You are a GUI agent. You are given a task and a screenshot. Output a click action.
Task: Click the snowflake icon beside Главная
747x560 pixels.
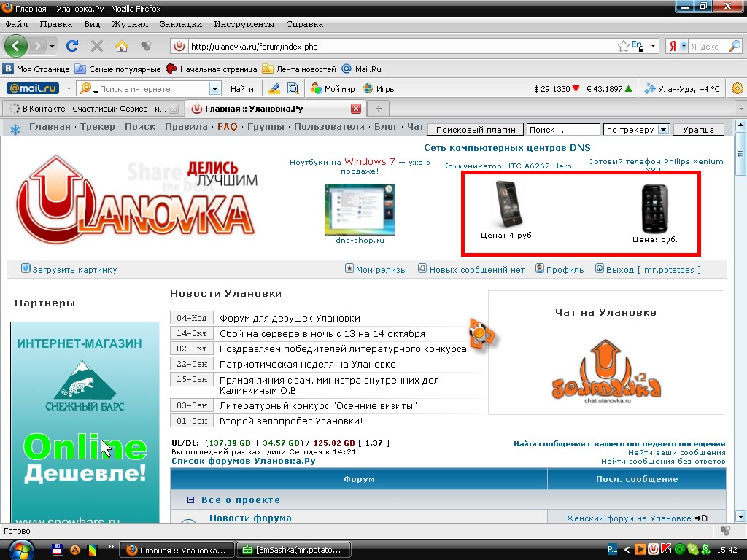pos(15,130)
